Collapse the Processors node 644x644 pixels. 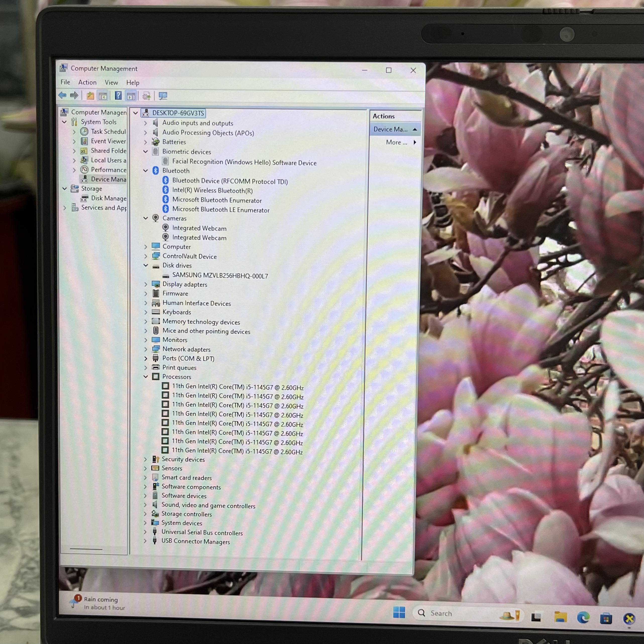146,377
